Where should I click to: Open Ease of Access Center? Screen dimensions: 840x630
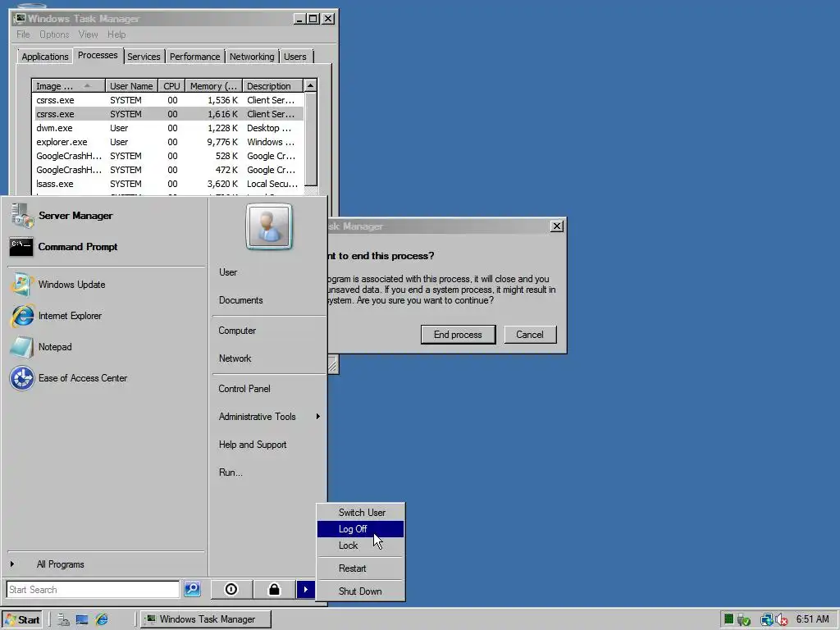[x=83, y=377]
